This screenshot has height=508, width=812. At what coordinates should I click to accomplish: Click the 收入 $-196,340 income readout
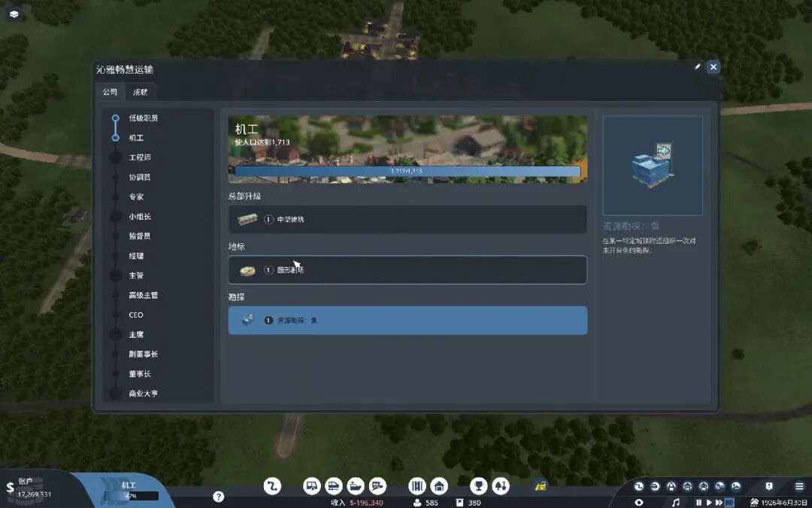357,503
